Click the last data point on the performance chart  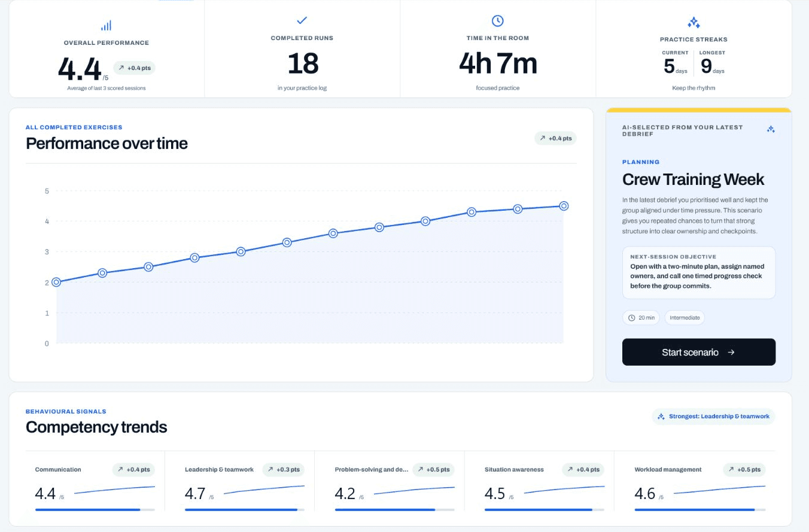coord(564,206)
